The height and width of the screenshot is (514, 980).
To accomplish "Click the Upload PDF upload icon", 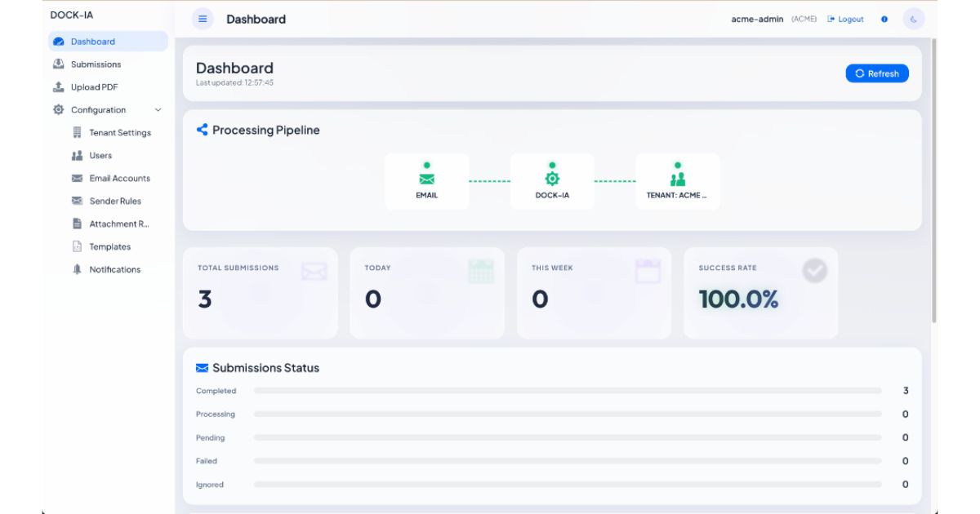I will pyautogui.click(x=59, y=87).
